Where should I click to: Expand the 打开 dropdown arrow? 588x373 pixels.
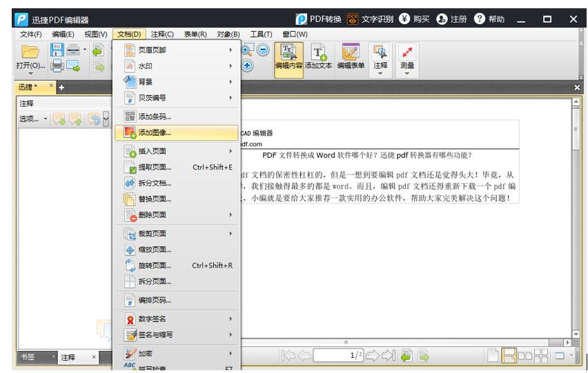pyautogui.click(x=30, y=74)
